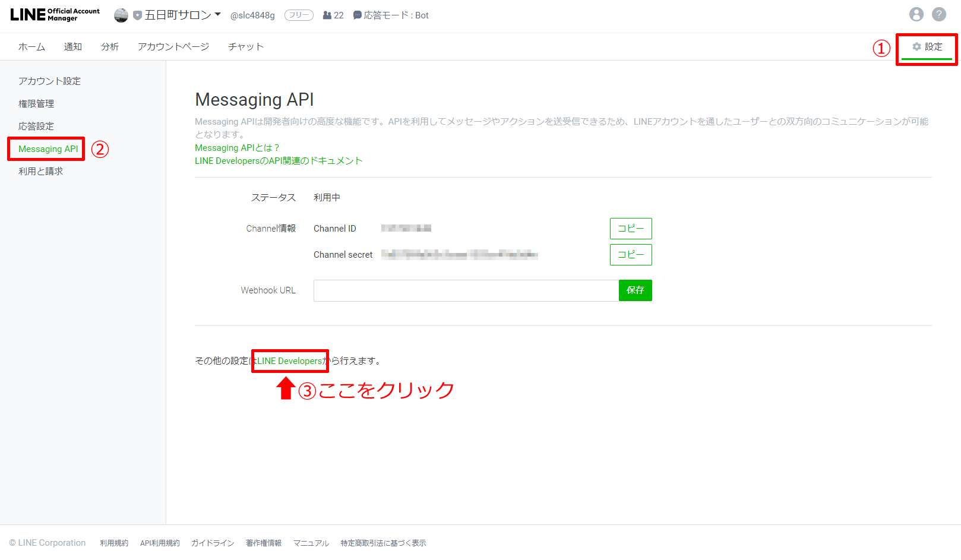Image resolution: width=961 pixels, height=560 pixels.
Task: Open the 著作権情報 footer link
Action: (x=264, y=543)
